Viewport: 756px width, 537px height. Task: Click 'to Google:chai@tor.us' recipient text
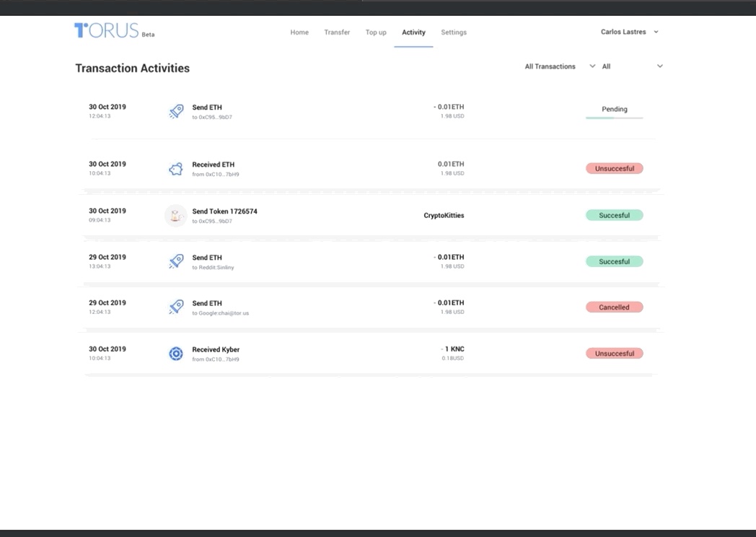tap(220, 313)
